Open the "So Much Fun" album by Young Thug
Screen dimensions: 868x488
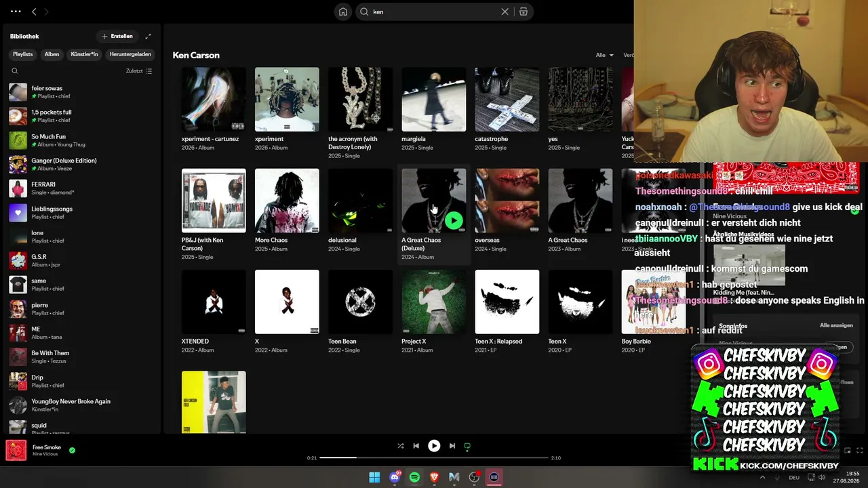coord(81,140)
